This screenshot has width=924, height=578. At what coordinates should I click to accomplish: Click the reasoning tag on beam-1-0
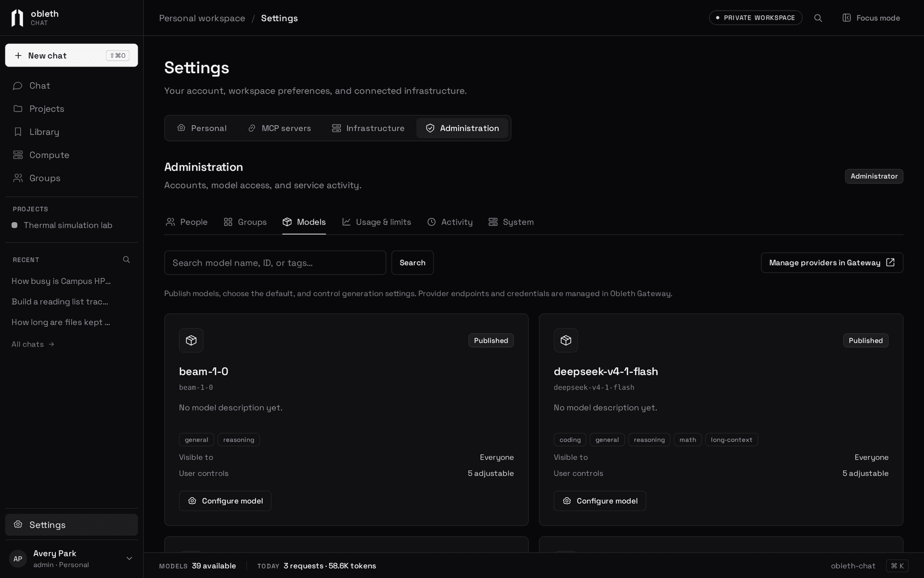(x=239, y=440)
